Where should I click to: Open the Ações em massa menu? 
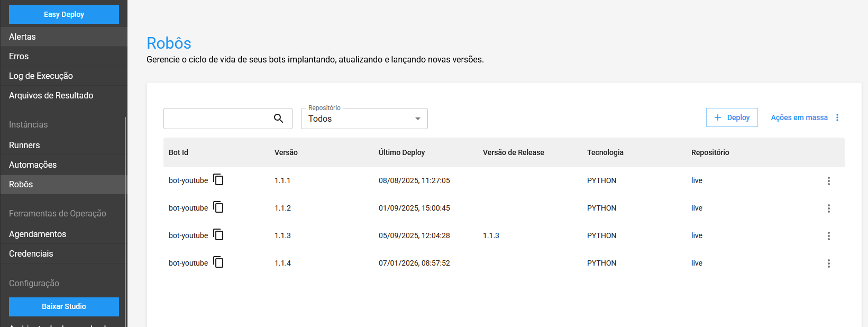805,117
